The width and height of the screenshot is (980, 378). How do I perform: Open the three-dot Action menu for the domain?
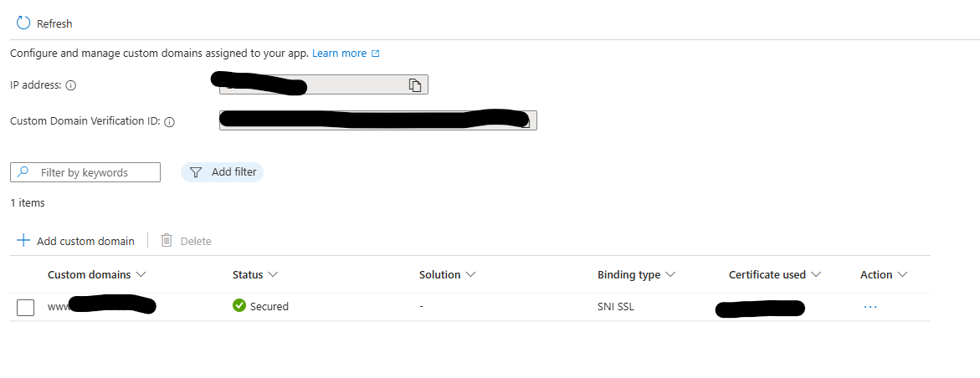point(870,308)
